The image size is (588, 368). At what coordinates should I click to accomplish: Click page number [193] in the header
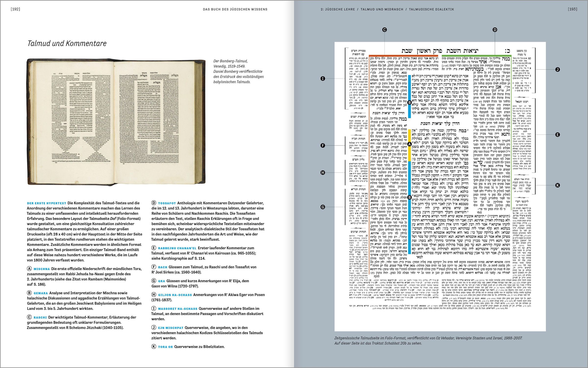(x=572, y=9)
